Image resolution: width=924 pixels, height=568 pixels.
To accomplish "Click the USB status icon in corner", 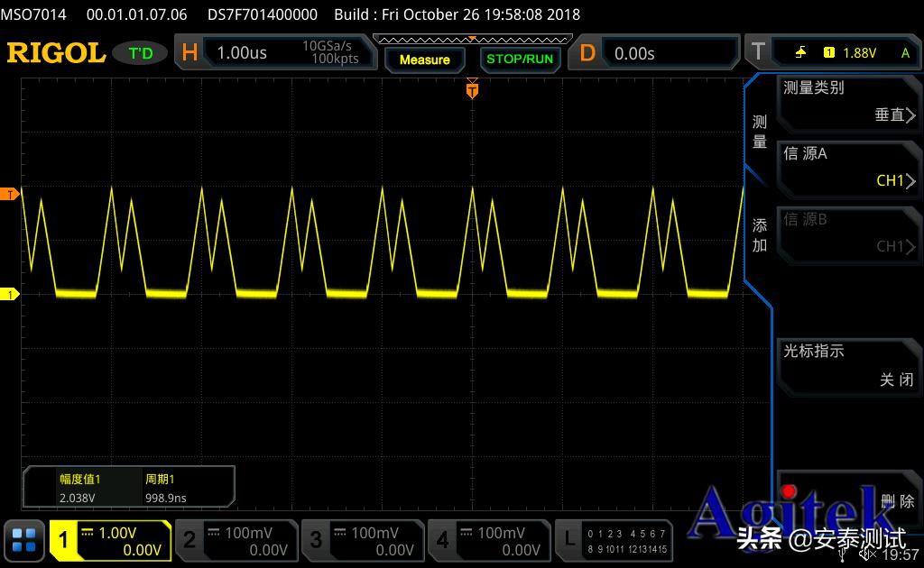I will [x=844, y=554].
